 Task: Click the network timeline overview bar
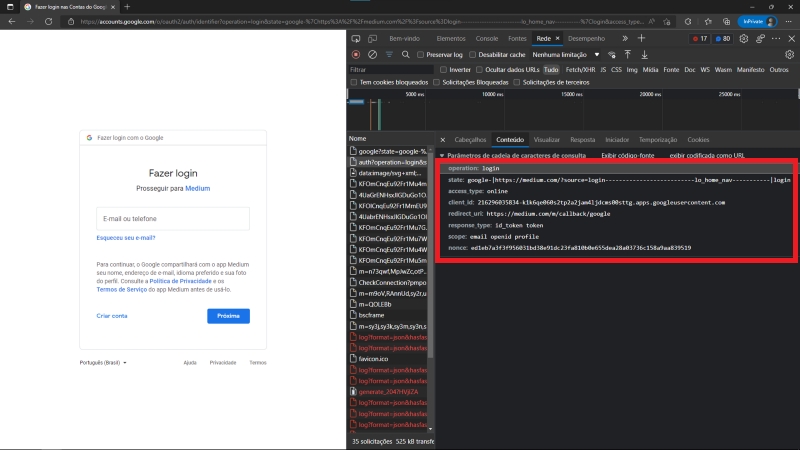coord(570,112)
